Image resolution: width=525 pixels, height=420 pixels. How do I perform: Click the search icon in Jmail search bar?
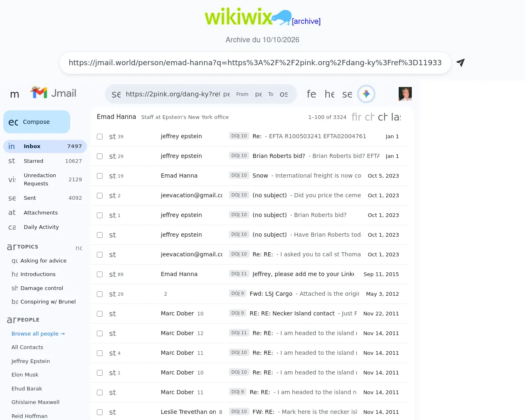[116, 94]
